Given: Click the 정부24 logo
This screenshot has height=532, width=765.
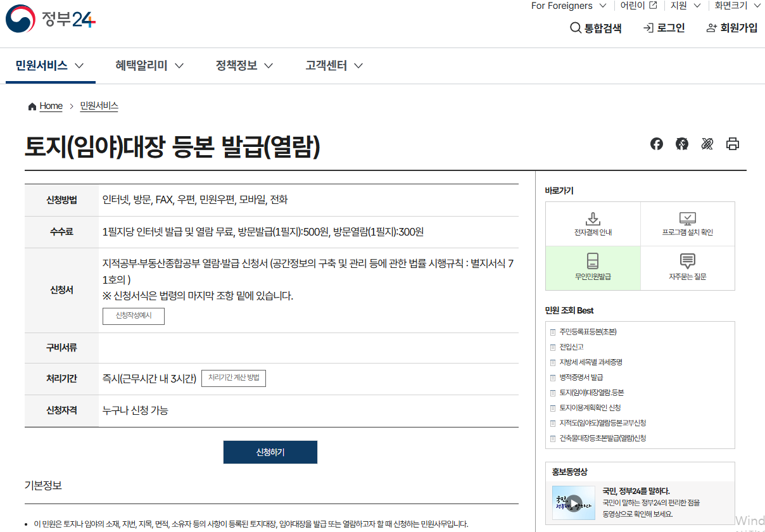Looking at the screenshot, I should (x=51, y=20).
